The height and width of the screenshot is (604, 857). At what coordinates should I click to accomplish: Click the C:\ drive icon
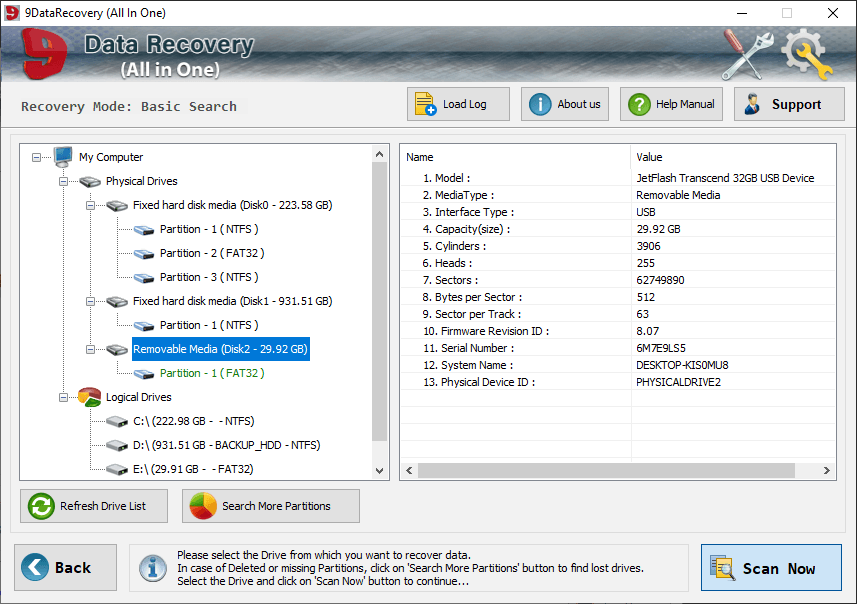(x=117, y=421)
